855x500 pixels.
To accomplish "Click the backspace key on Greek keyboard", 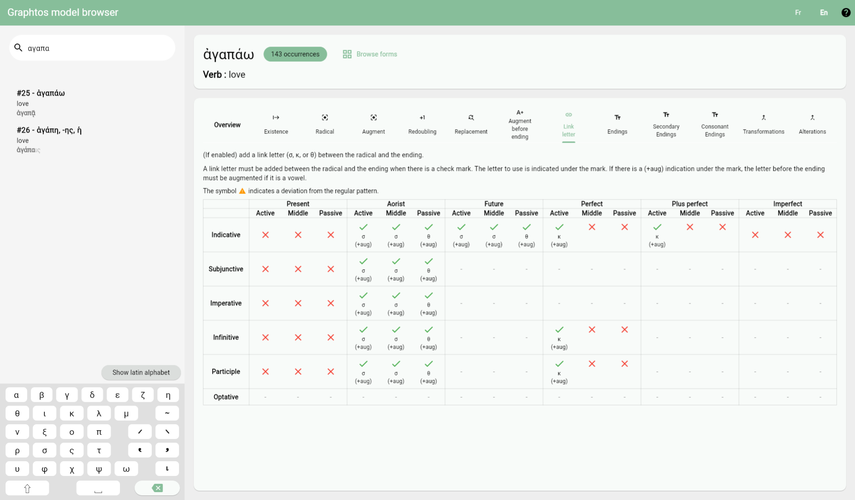I will [x=157, y=488].
